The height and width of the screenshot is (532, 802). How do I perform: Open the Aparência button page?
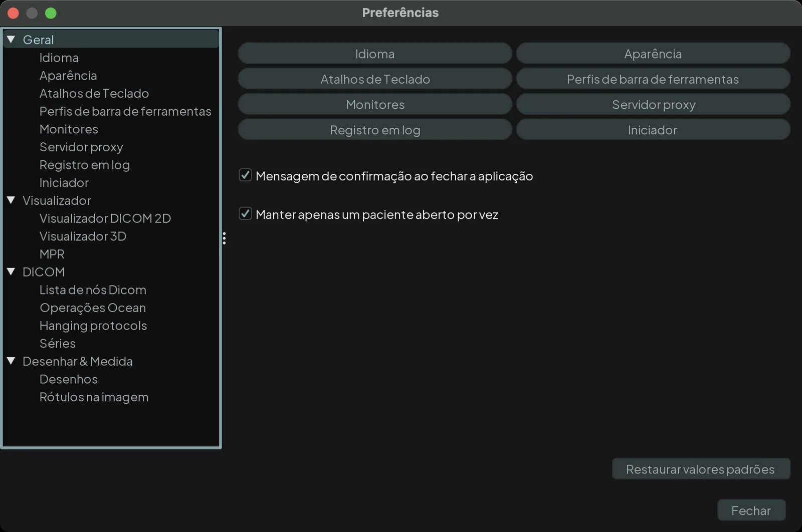(x=653, y=54)
